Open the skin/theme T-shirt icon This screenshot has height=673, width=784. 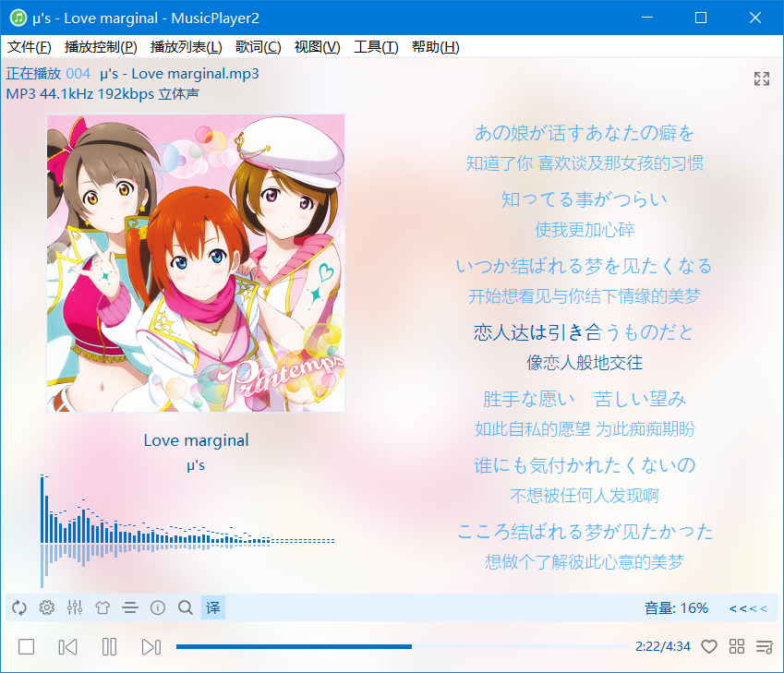(103, 607)
